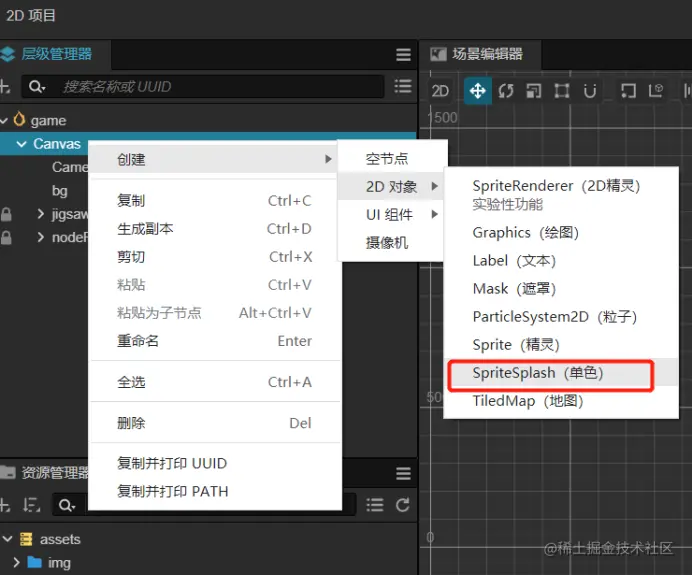Select the img folder
692x575 pixels.
pos(59,563)
